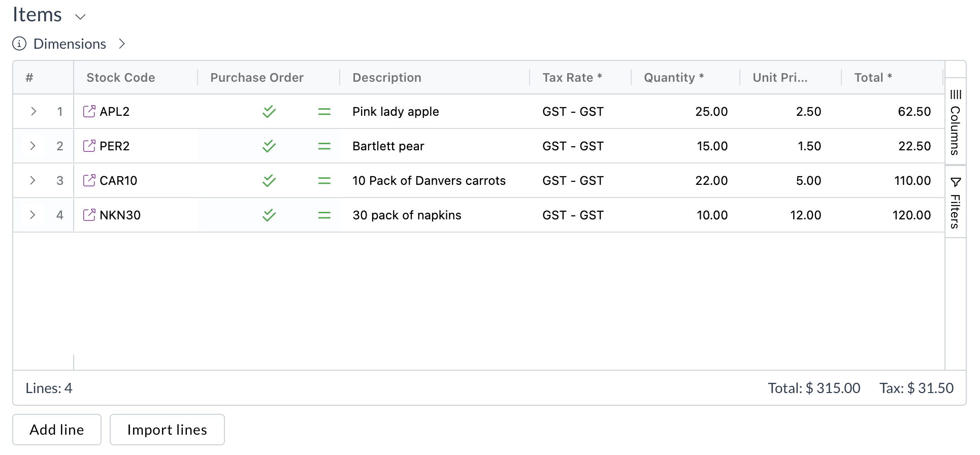Click the equals match icon for napkins row

(x=324, y=215)
